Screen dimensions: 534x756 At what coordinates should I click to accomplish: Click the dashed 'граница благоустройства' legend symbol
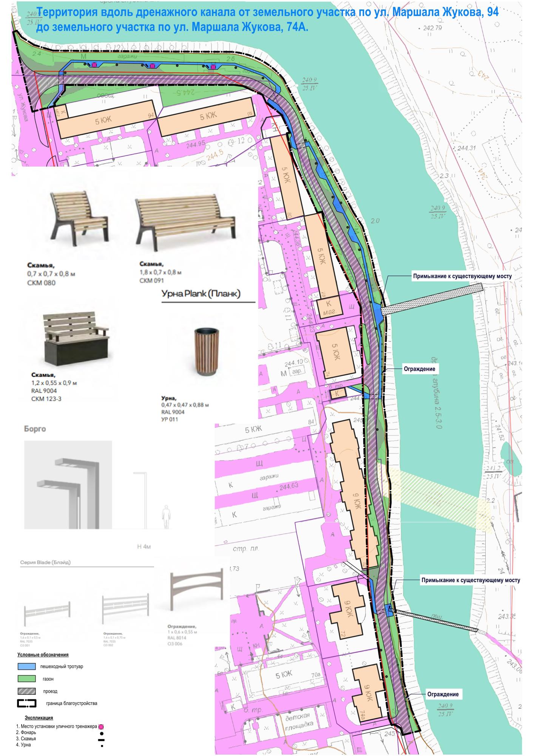(27, 703)
